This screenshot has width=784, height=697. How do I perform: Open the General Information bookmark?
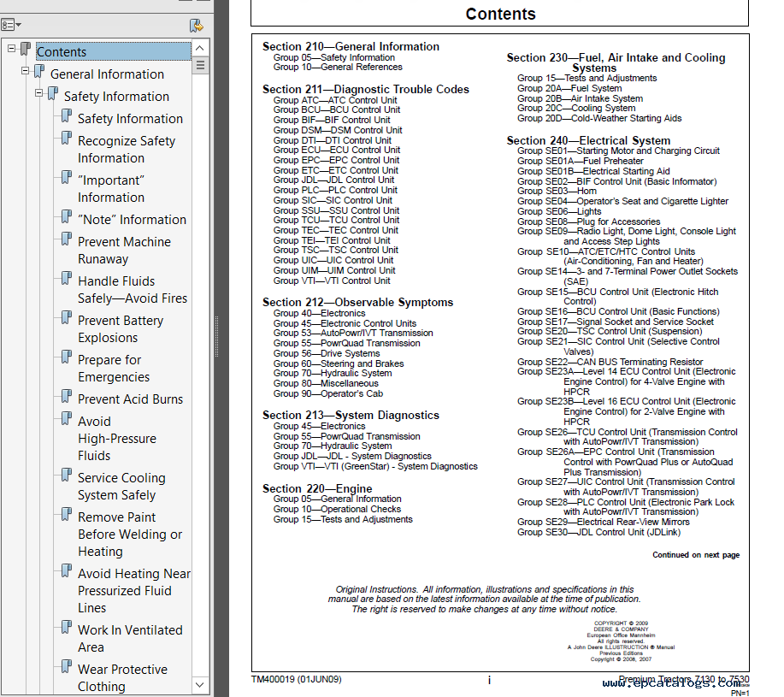(x=107, y=74)
